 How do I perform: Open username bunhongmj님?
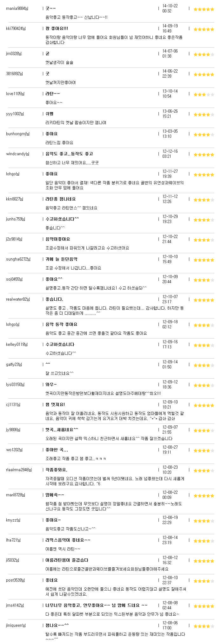point(18,134)
